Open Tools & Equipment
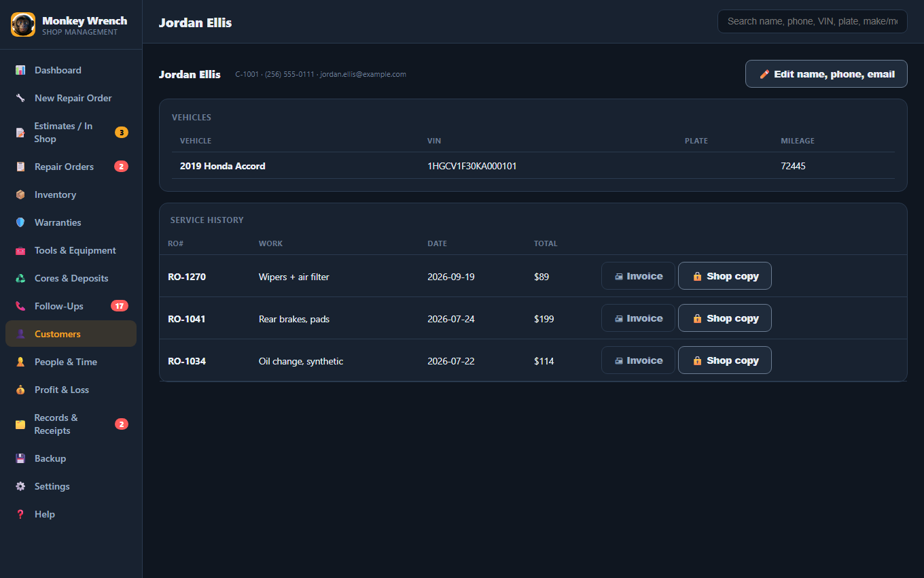The width and height of the screenshot is (924, 578). [71, 250]
